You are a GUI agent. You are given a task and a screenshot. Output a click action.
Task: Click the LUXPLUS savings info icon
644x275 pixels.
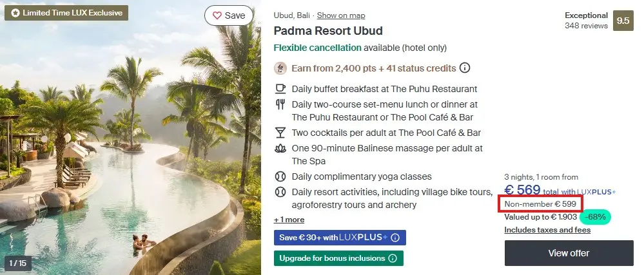pos(395,238)
